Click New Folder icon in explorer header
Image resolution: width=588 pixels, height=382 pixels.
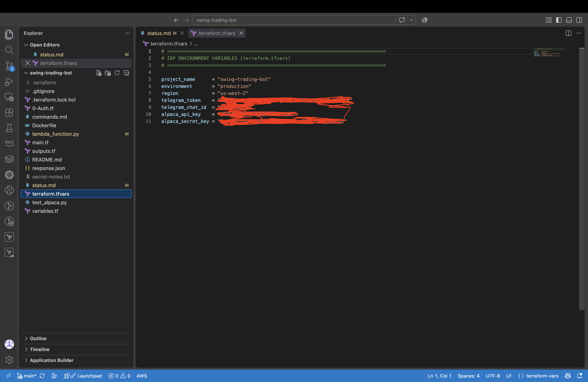108,73
